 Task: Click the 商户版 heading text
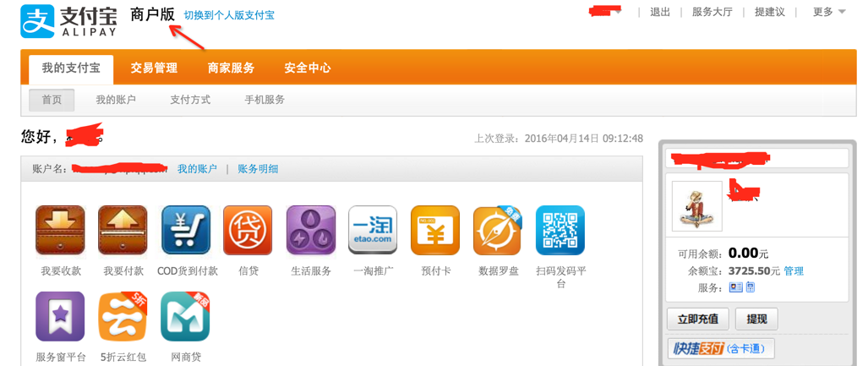(x=153, y=15)
